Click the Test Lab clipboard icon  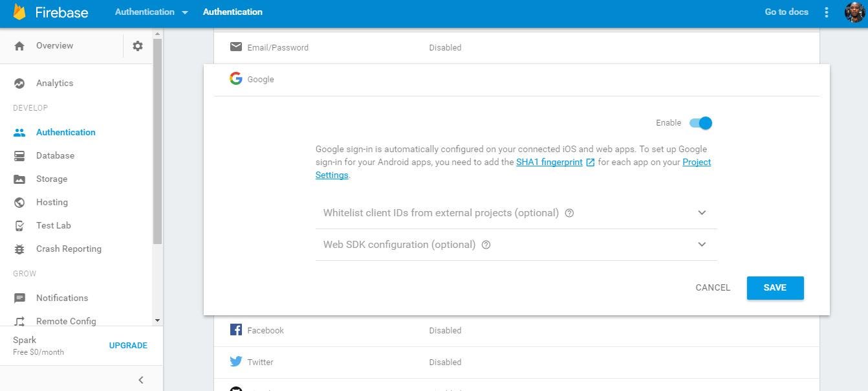point(19,225)
